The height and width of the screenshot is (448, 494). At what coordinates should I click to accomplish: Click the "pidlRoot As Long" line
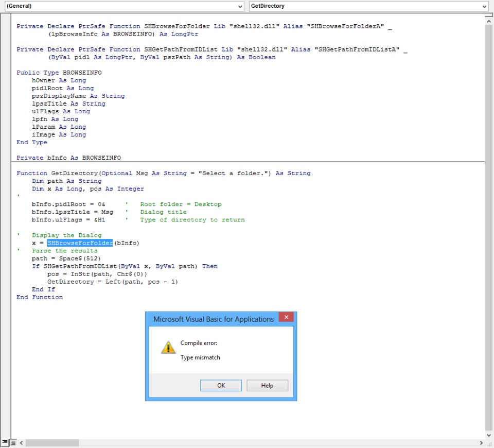point(63,88)
